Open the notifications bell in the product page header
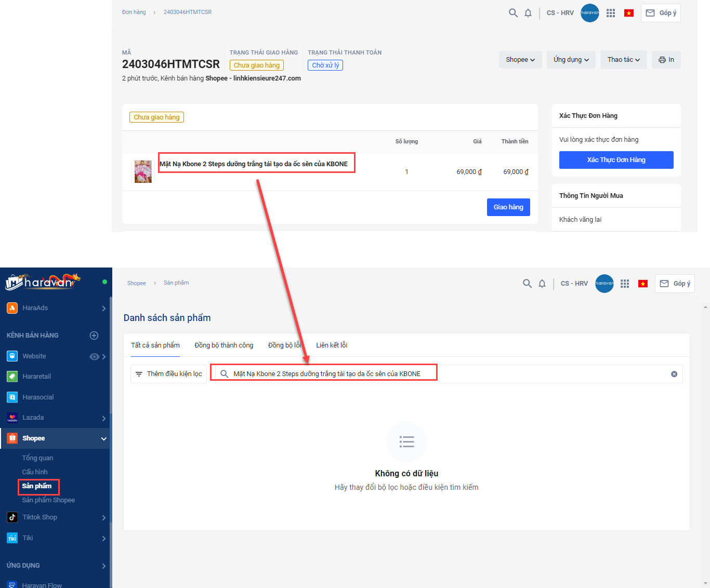Viewport: 710px width, 588px height. pyautogui.click(x=542, y=284)
